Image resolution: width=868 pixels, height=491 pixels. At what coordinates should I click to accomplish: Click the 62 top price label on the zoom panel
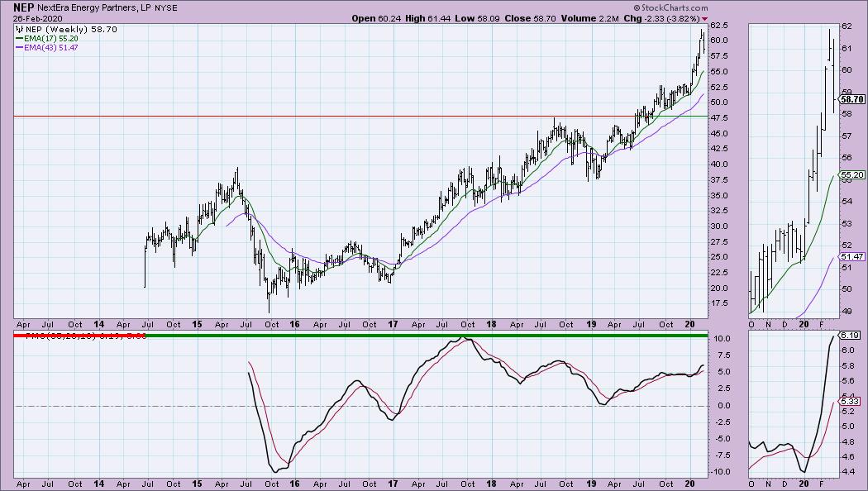(x=847, y=26)
